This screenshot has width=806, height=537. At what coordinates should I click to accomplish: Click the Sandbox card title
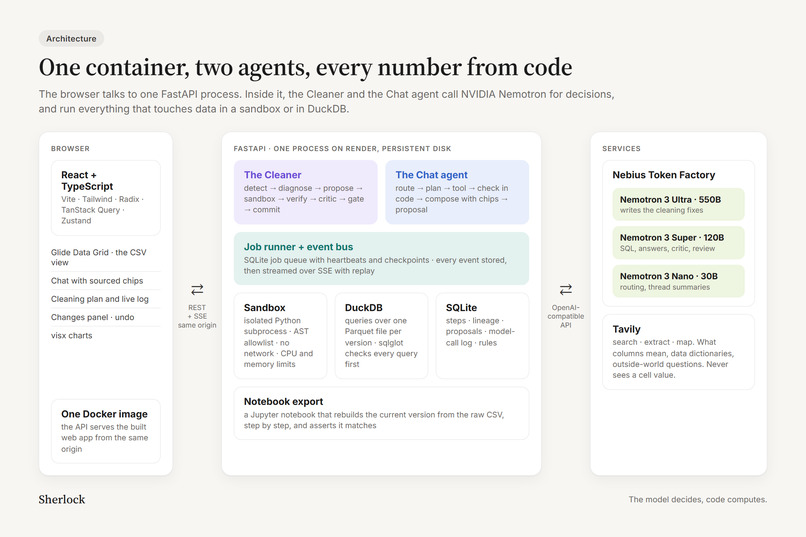tap(264, 307)
